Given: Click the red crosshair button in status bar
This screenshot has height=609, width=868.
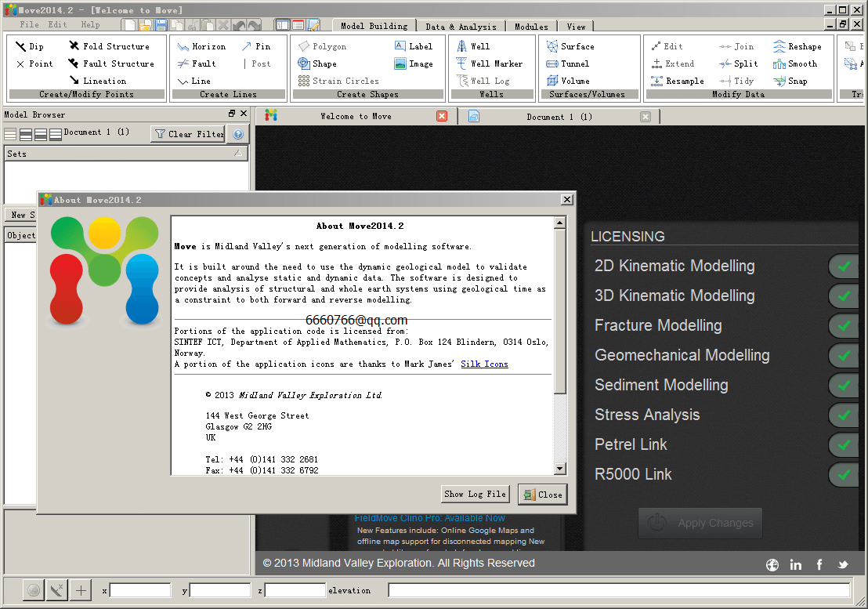Looking at the screenshot, I should tap(81, 591).
